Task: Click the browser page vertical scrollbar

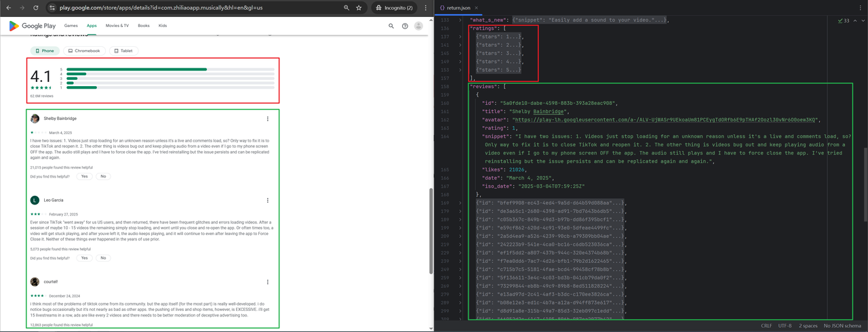Action: (x=431, y=230)
